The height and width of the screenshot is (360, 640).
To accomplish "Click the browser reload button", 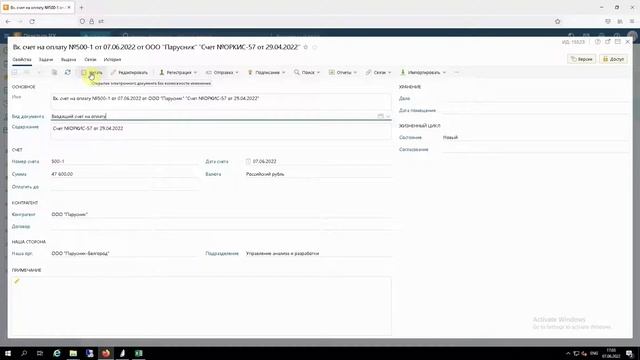I will click(x=32, y=21).
